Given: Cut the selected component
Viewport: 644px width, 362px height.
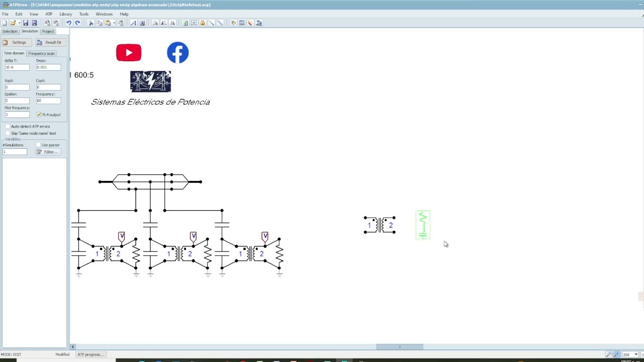Looking at the screenshot, I should click(91, 23).
